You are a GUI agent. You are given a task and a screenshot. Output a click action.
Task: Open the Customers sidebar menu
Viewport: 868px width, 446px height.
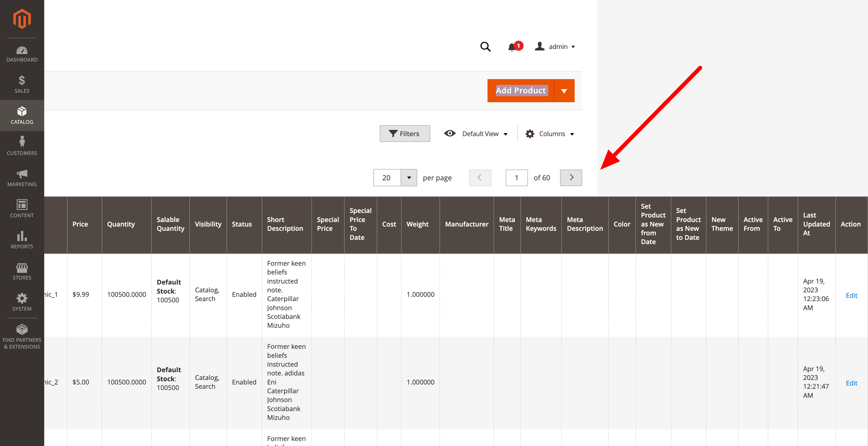click(x=22, y=147)
